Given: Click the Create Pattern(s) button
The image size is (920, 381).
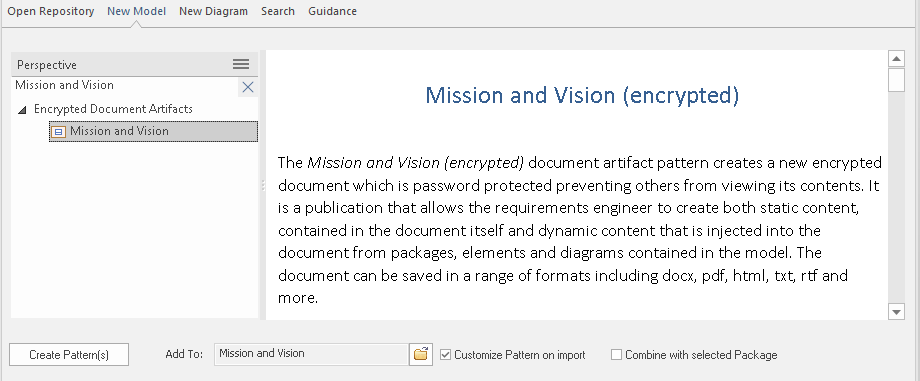Looking at the screenshot, I should pos(69,355).
